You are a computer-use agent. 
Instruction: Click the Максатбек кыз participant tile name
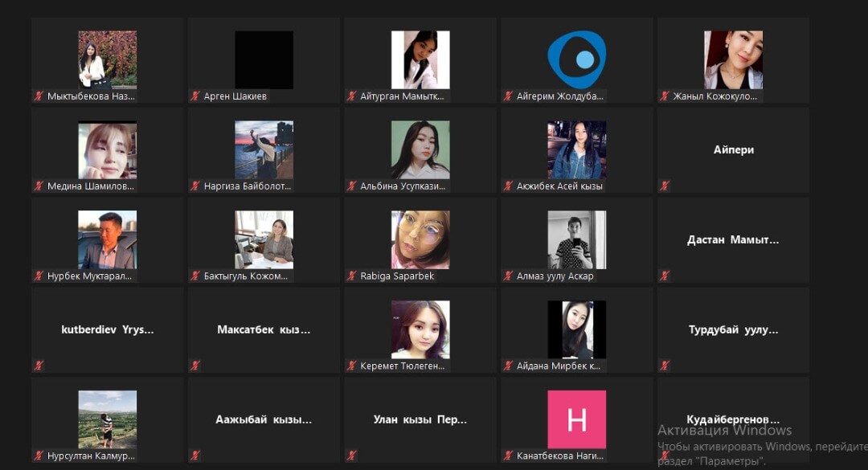click(x=264, y=329)
